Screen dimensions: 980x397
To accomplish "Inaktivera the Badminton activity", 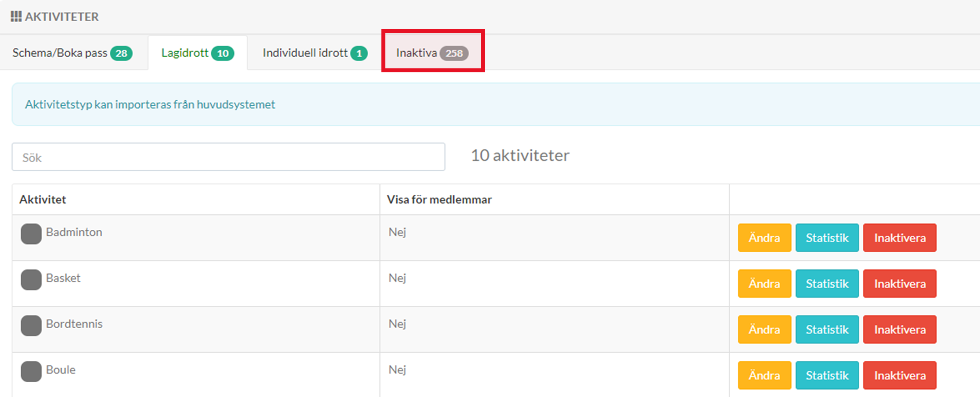I will [899, 238].
